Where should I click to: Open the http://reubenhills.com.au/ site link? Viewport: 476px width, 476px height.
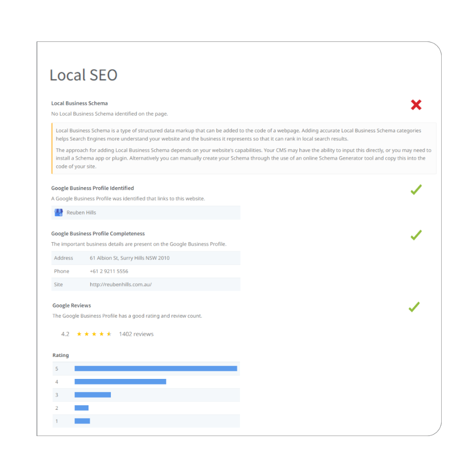[121, 285]
